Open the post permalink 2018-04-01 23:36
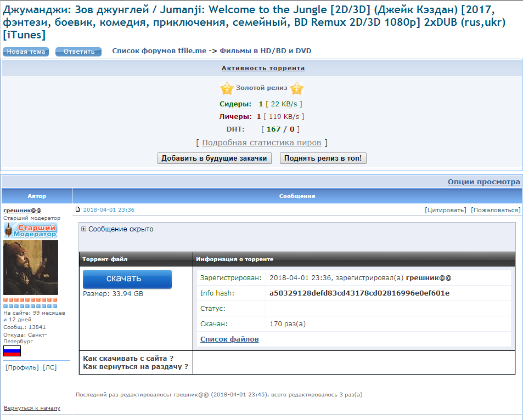523x420 pixels. (x=109, y=209)
